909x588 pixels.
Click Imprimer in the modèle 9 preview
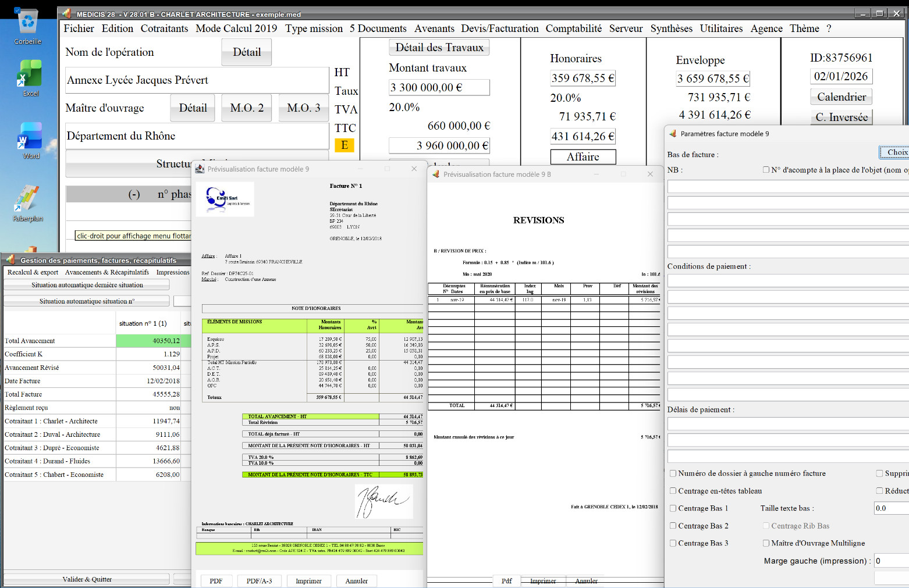(308, 581)
